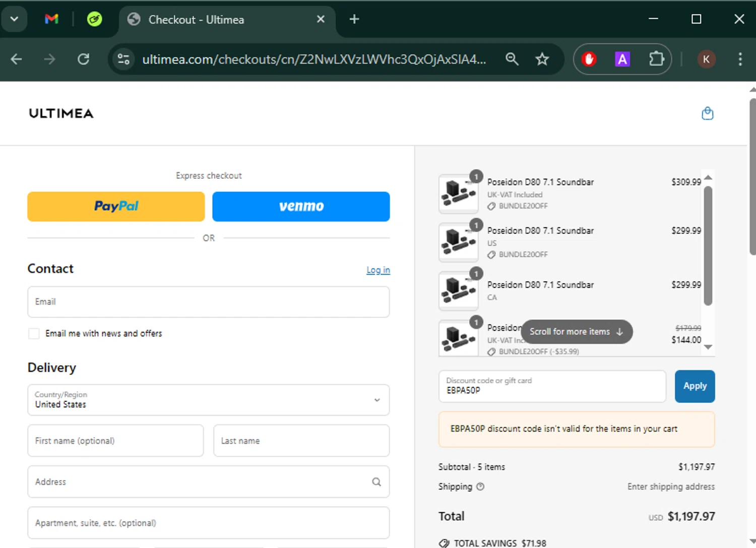Click the URL address bar
The width and height of the screenshot is (756, 548).
point(314,59)
